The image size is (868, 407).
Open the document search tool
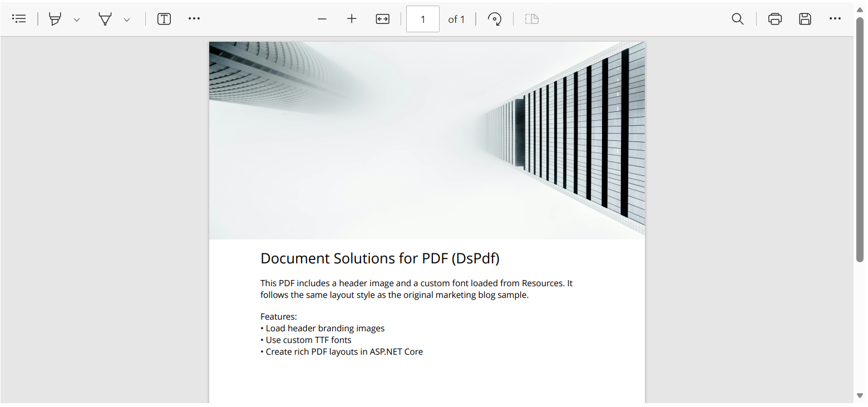737,18
